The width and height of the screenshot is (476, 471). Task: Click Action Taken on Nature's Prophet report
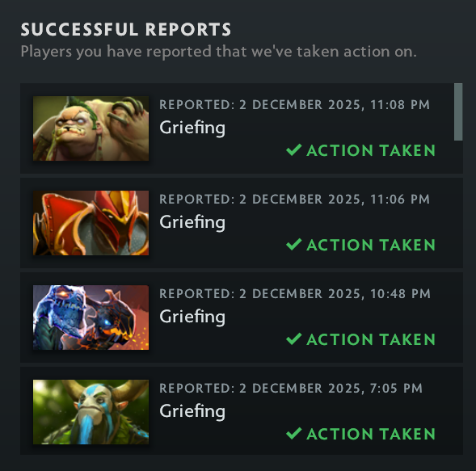tap(371, 434)
